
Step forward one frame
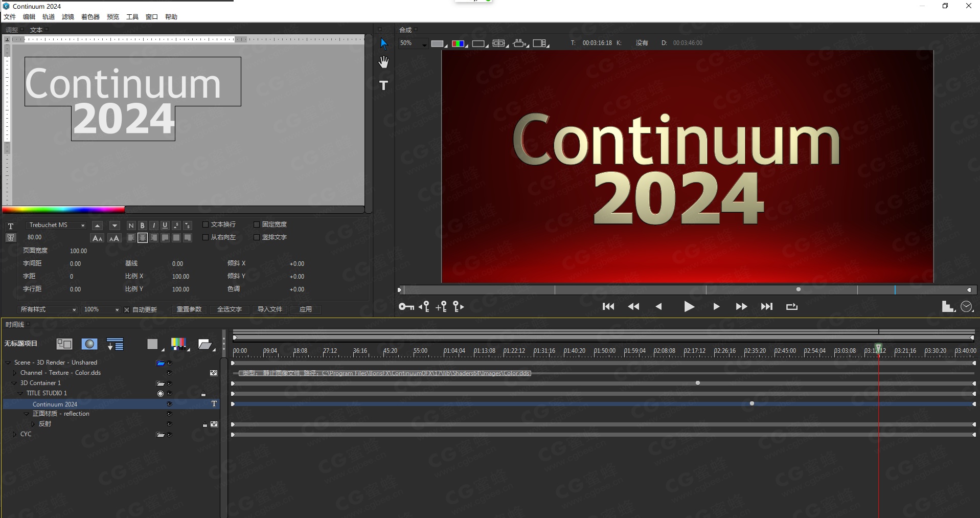pyautogui.click(x=716, y=307)
